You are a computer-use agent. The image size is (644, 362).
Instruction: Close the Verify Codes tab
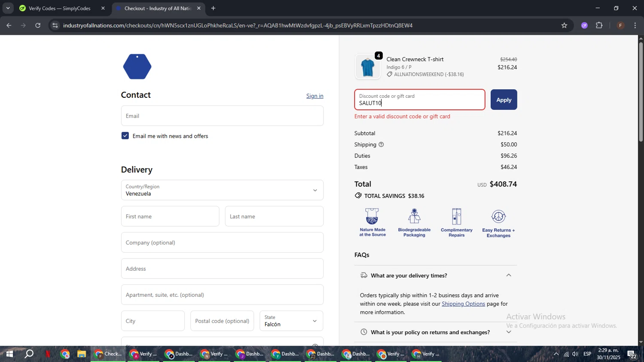103,8
